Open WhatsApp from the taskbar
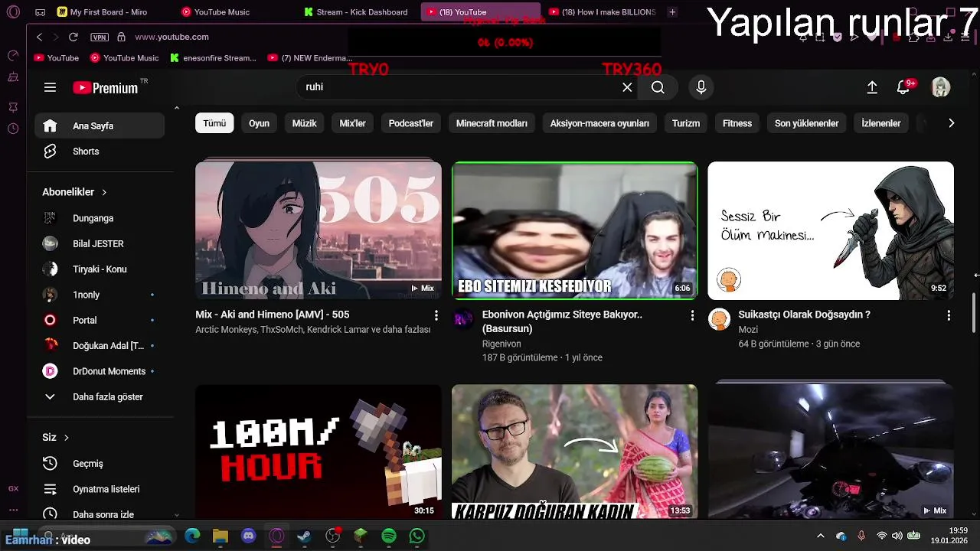The image size is (980, 551). pyautogui.click(x=416, y=536)
